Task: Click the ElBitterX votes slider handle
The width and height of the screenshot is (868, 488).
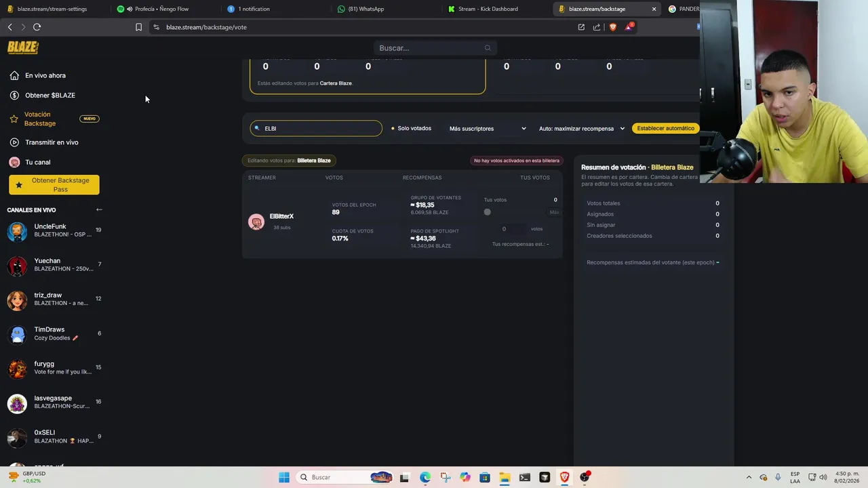Action: point(487,212)
